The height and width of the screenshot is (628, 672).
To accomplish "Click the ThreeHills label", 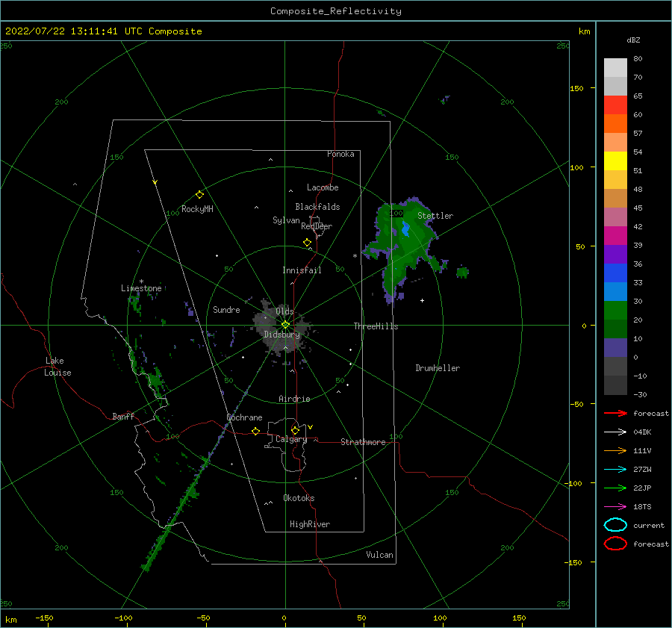I will pyautogui.click(x=376, y=326).
